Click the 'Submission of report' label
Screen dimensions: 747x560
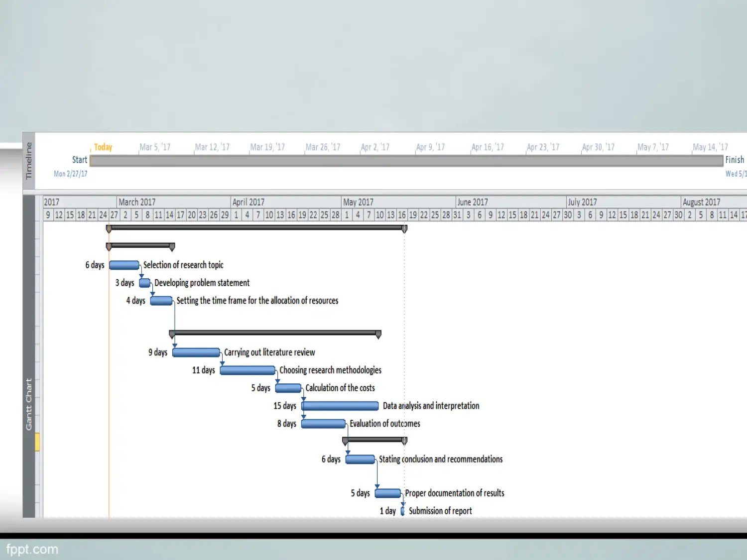click(440, 511)
